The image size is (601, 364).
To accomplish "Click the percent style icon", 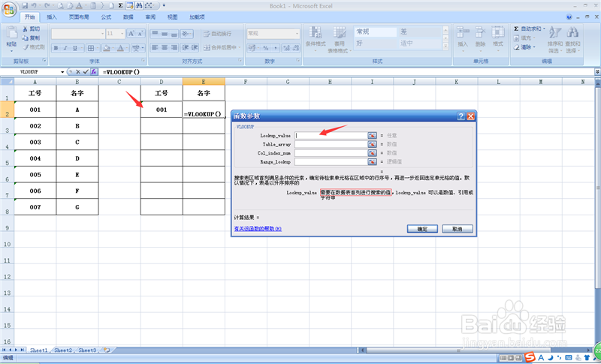I will (x=265, y=48).
